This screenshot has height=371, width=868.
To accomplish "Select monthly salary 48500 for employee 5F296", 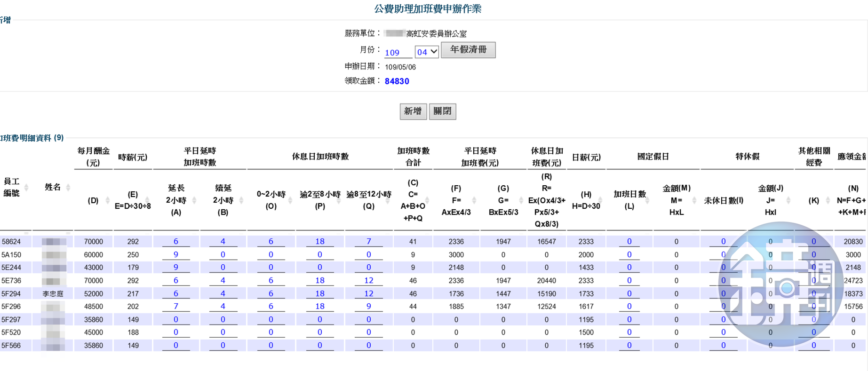I will point(94,307).
